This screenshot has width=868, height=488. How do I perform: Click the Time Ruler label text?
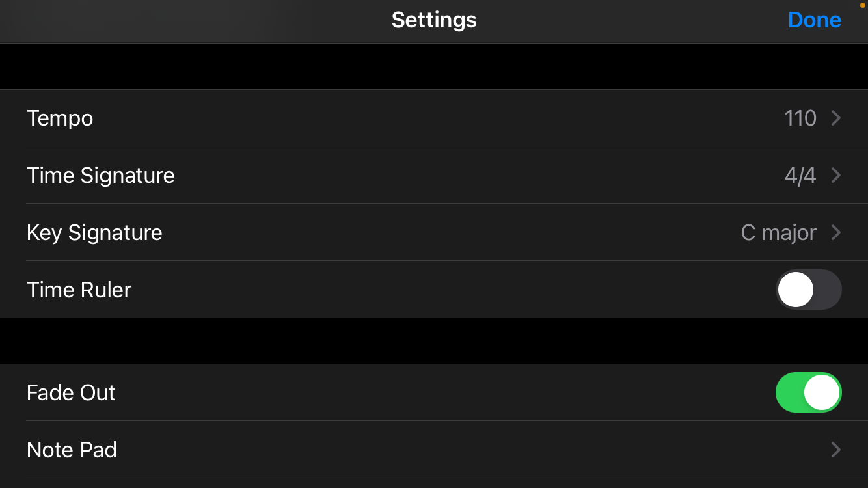coord(79,290)
